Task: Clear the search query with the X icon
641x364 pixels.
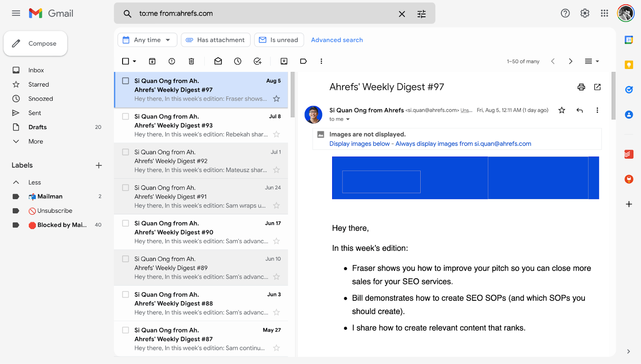Action: pyautogui.click(x=402, y=14)
